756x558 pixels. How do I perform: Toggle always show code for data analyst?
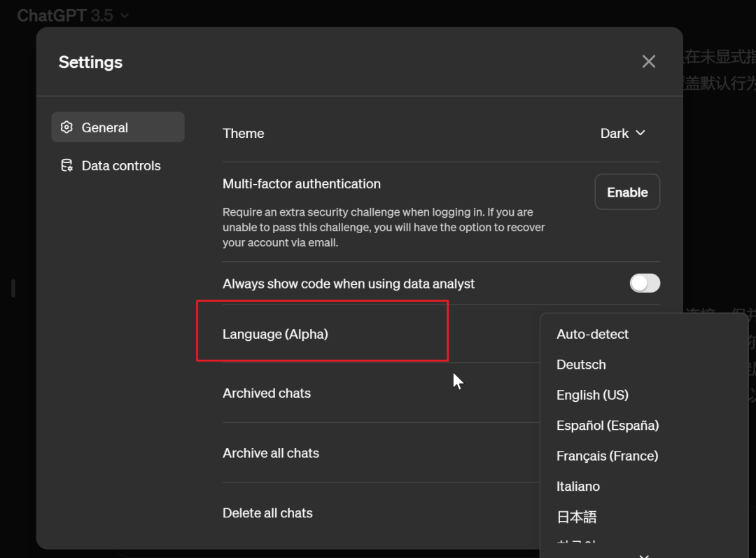tap(645, 283)
